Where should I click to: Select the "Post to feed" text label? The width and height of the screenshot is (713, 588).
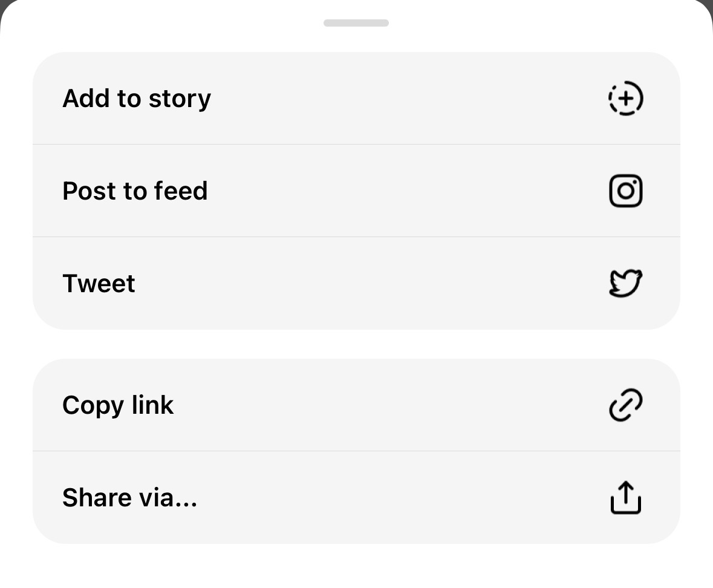click(x=135, y=191)
